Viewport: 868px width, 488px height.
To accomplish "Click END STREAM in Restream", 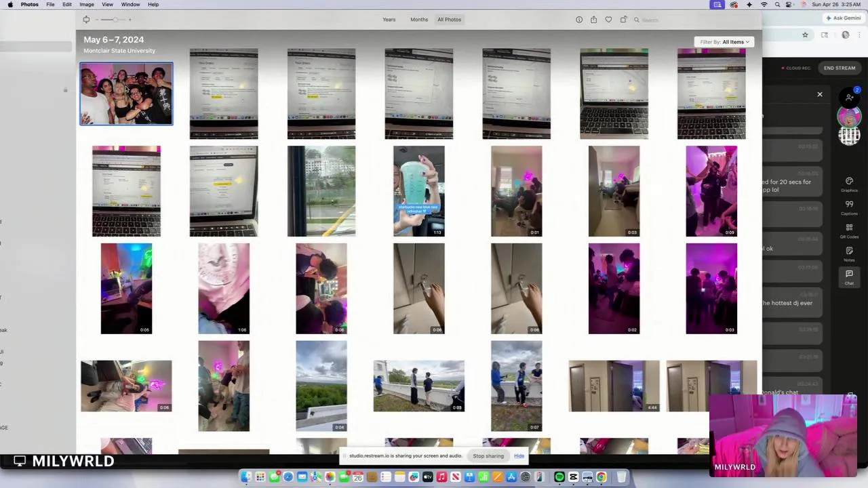I will [840, 68].
